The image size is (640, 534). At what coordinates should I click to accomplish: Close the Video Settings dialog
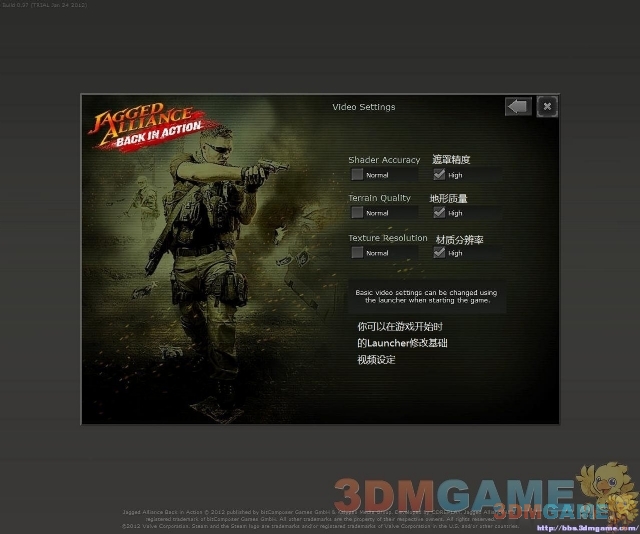[547, 107]
